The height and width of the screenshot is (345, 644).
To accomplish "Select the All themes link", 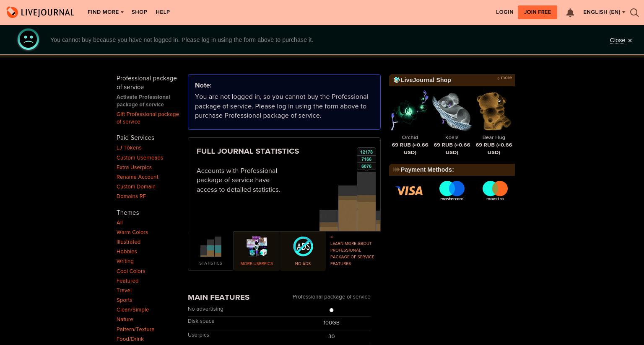I will click(x=119, y=223).
